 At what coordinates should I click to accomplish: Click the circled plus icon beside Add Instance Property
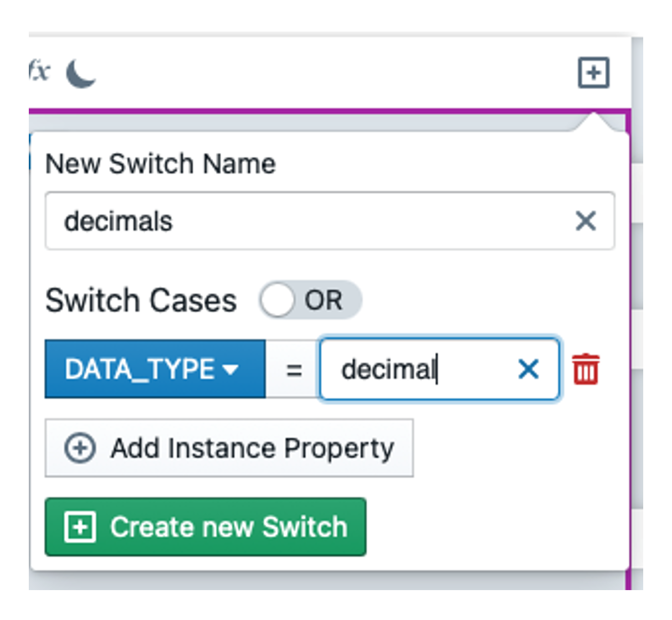pyautogui.click(x=80, y=448)
